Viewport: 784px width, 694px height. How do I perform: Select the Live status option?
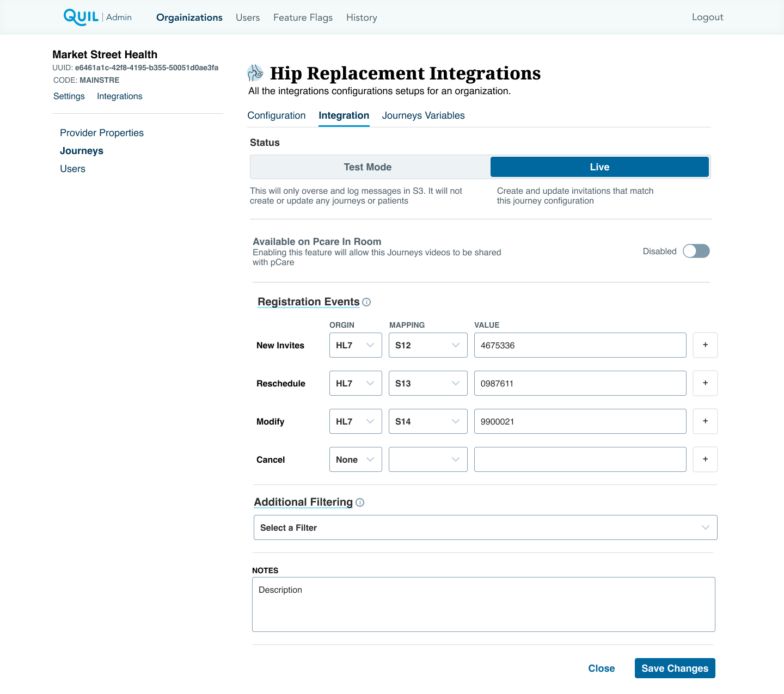[599, 167]
